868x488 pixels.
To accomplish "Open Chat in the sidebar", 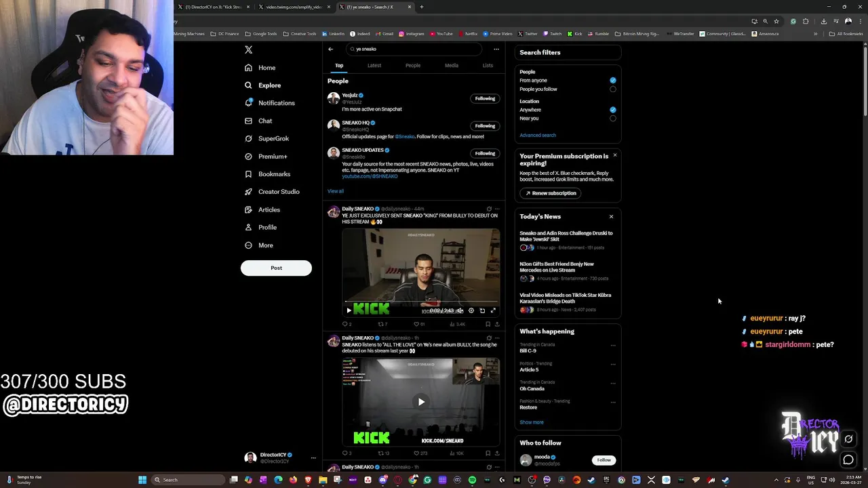I will click(258, 121).
